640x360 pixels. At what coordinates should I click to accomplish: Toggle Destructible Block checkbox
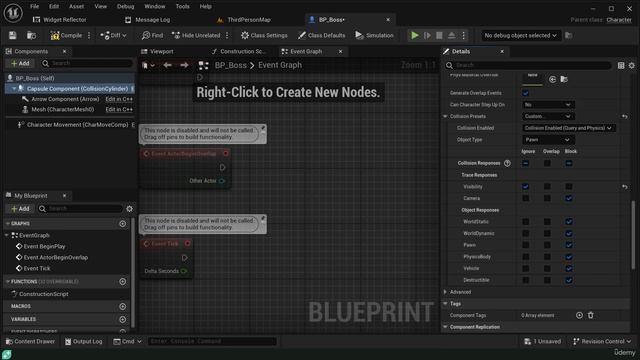[x=569, y=280]
